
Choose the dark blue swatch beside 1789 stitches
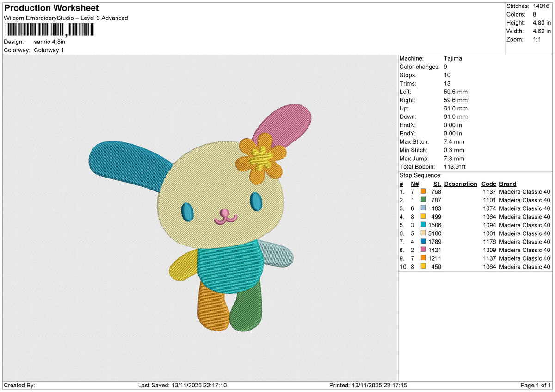pyautogui.click(x=423, y=242)
